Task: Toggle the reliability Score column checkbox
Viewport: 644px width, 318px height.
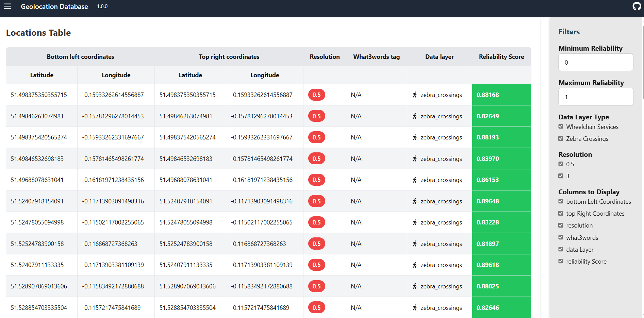Action: 561,262
